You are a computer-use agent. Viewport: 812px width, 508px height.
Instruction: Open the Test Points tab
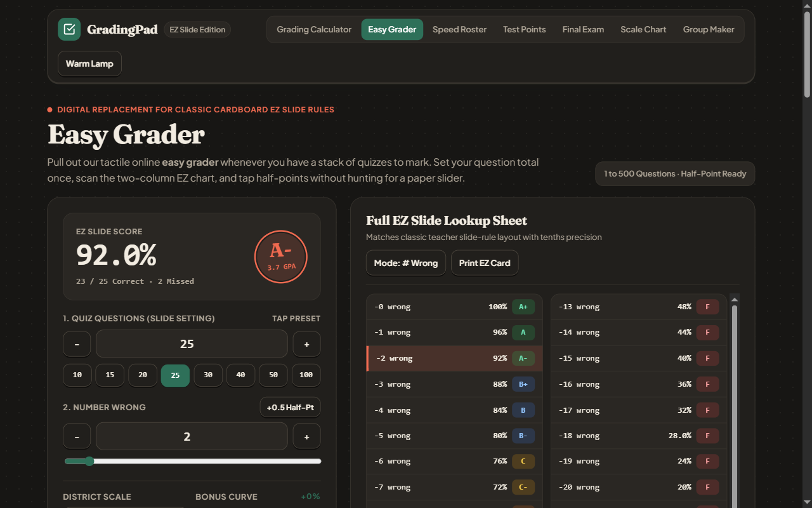[x=524, y=29]
